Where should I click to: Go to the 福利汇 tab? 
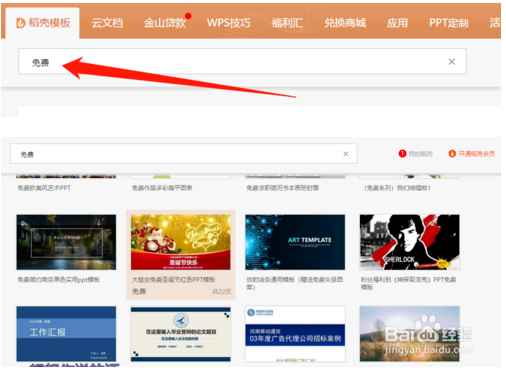287,23
